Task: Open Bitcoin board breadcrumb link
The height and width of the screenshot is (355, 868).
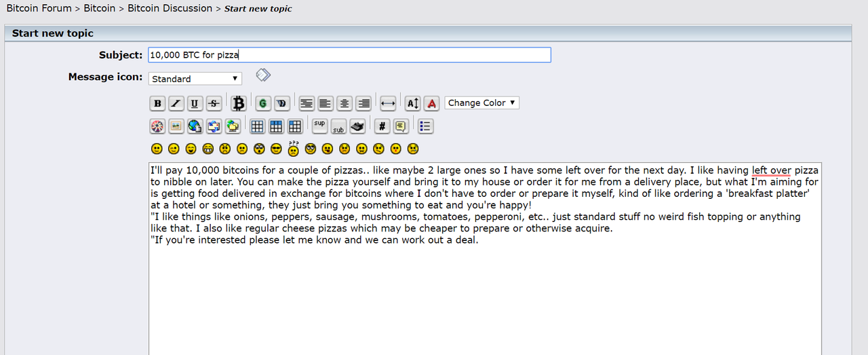Action: 100,8
